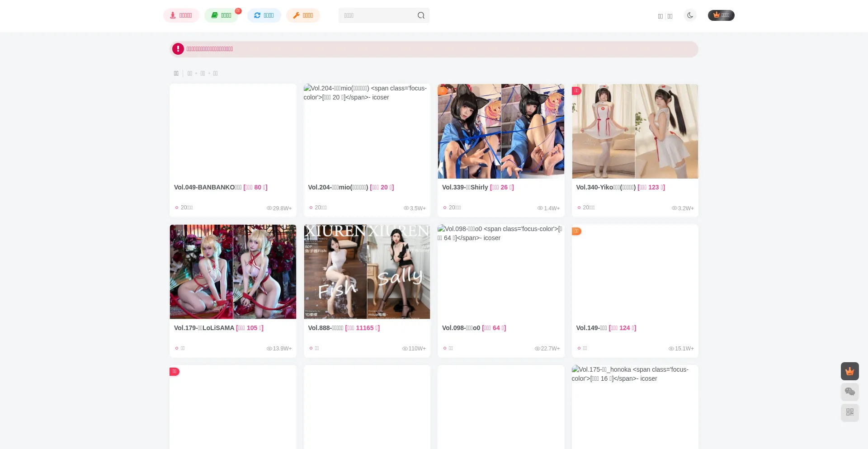Open the orange wrench navigation pill
The height and width of the screenshot is (449, 868).
303,15
